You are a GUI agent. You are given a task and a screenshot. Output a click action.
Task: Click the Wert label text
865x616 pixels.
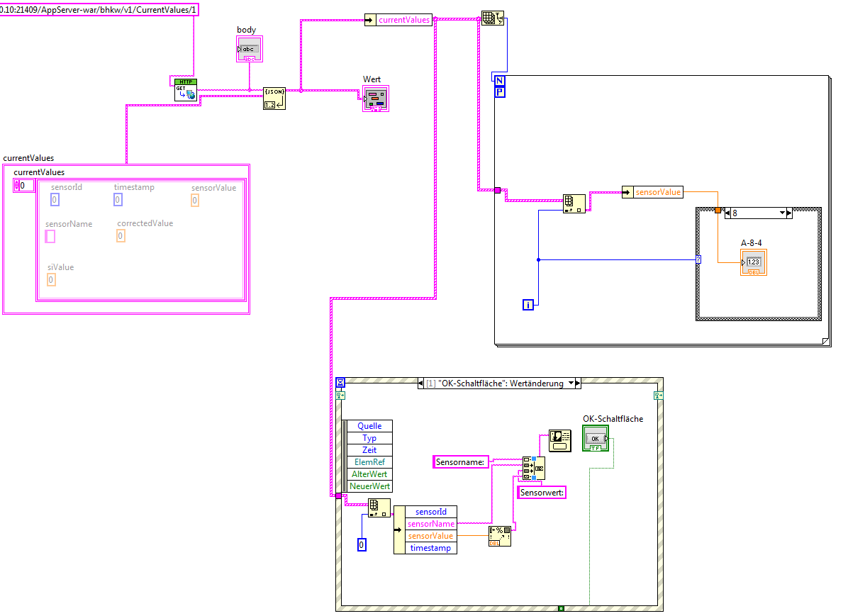click(x=372, y=79)
